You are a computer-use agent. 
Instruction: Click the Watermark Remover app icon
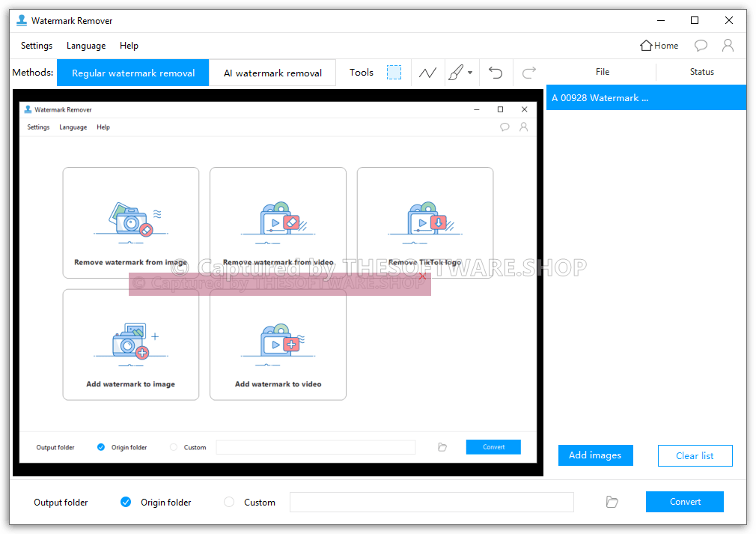(22, 20)
